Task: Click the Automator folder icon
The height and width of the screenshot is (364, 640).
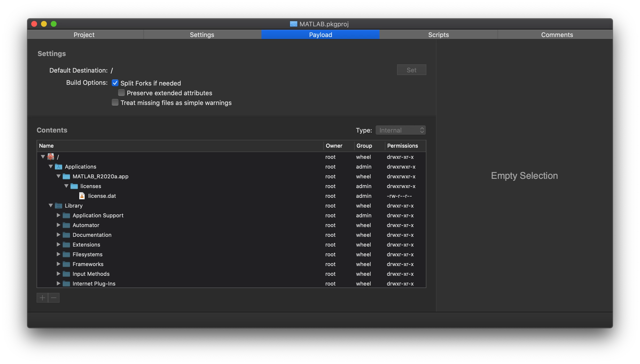Action: click(66, 225)
